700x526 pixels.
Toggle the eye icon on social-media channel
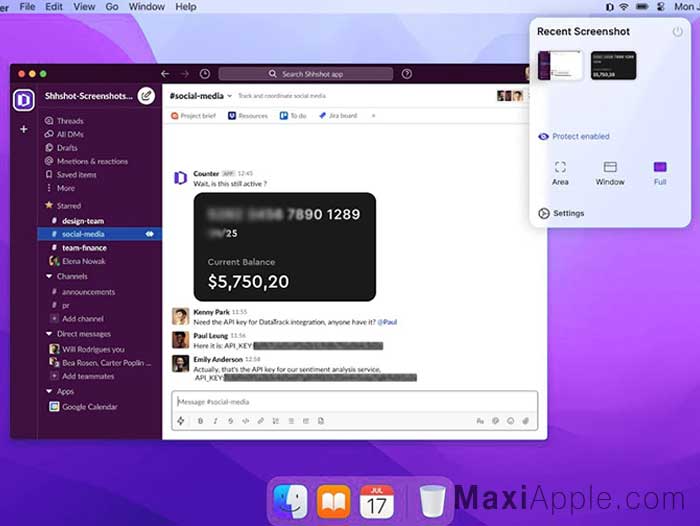pyautogui.click(x=150, y=234)
